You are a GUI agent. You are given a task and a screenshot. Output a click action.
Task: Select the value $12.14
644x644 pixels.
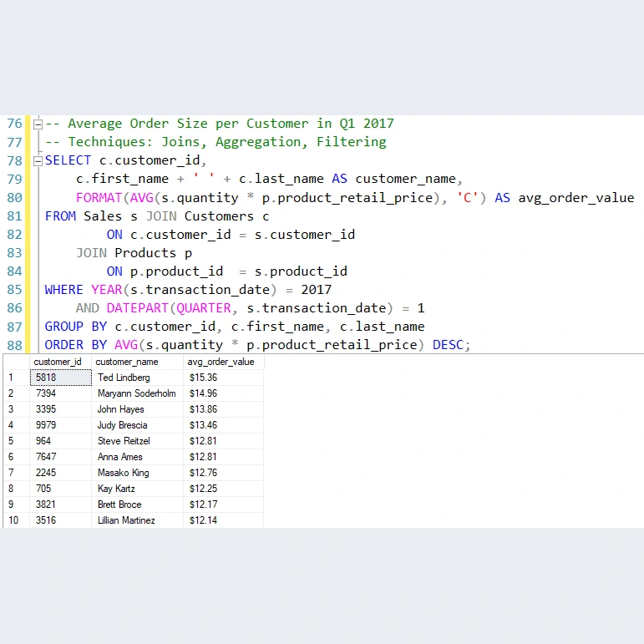[x=203, y=520]
